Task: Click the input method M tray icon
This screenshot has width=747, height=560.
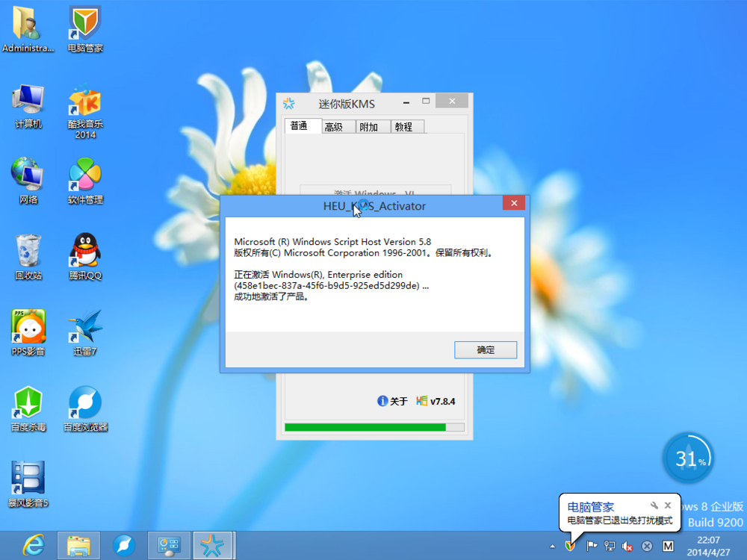Action: tap(668, 547)
